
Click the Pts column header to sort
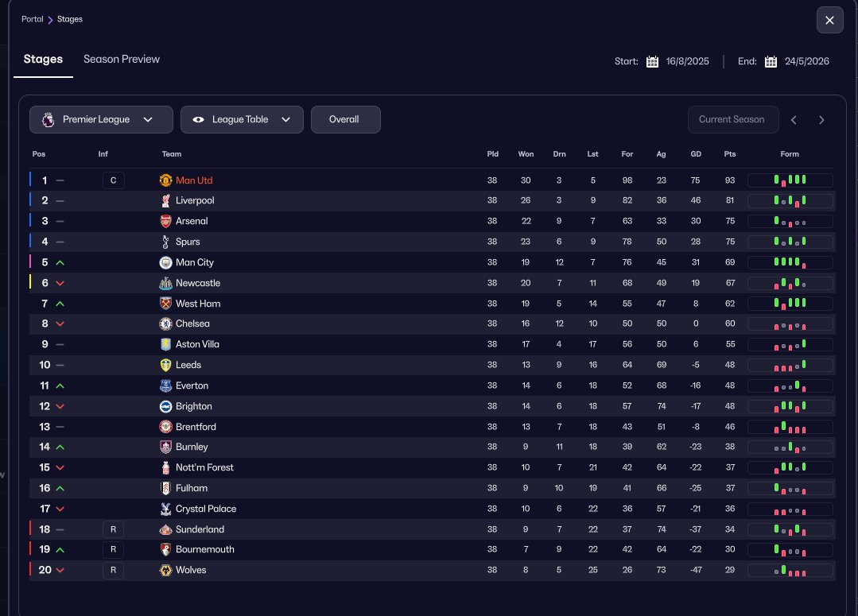pyautogui.click(x=730, y=154)
